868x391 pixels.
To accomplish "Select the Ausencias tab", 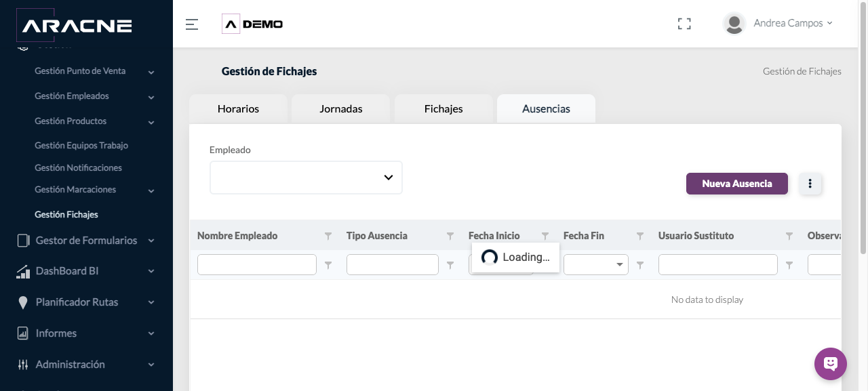I will 546,108.
